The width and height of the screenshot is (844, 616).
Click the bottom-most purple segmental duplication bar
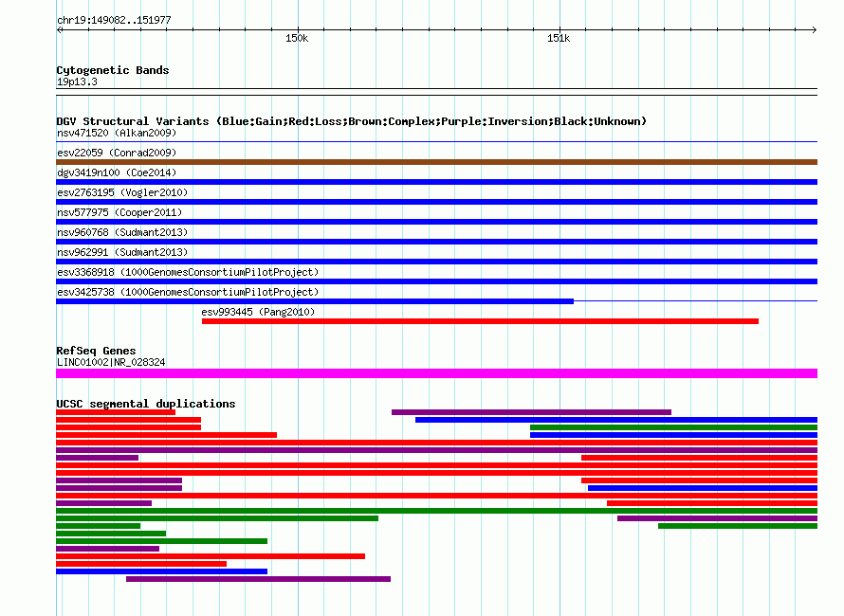tap(258, 579)
